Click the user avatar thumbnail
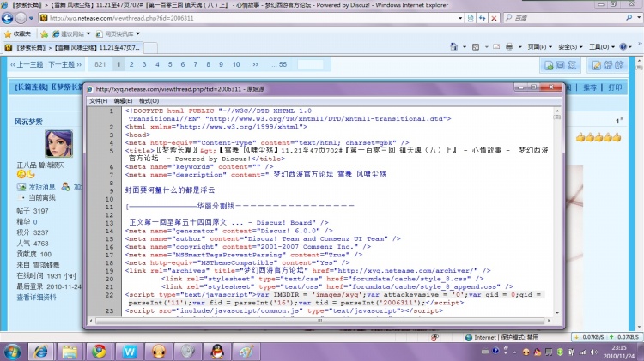 pos(58,143)
